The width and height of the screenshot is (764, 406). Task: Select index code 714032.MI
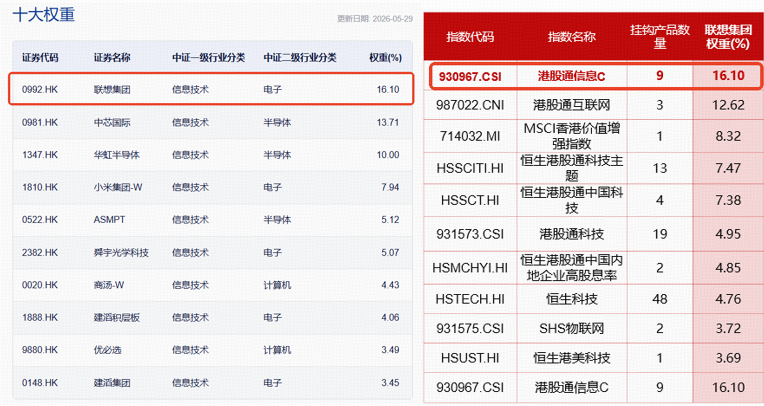pos(470,136)
